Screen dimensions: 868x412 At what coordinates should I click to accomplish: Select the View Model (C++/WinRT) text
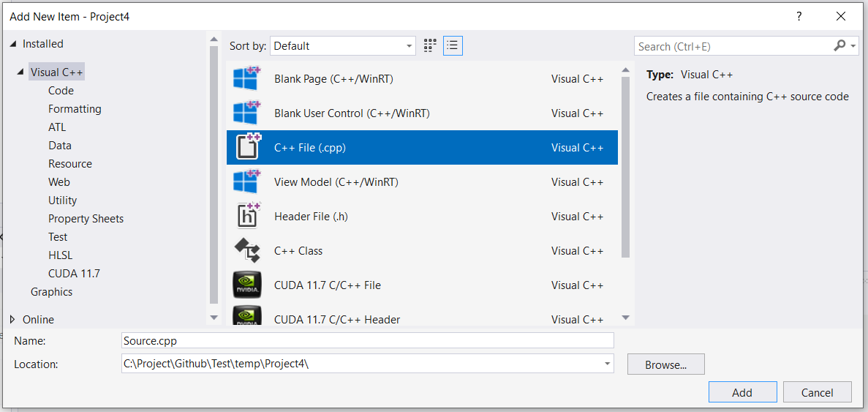336,181
